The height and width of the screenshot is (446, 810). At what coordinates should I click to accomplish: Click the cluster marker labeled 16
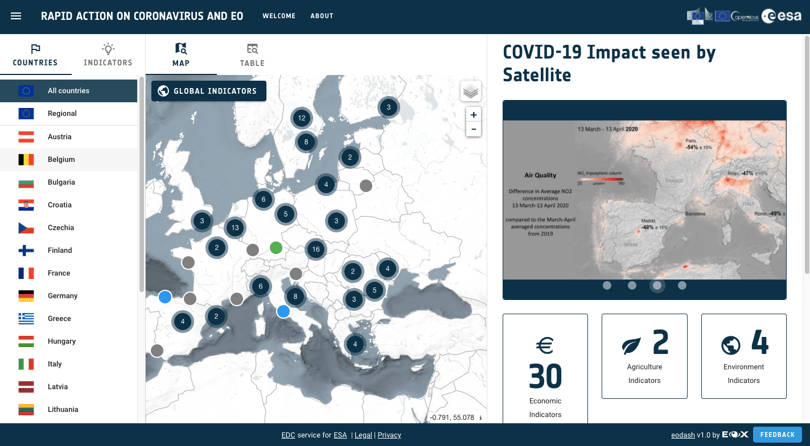[x=316, y=249]
